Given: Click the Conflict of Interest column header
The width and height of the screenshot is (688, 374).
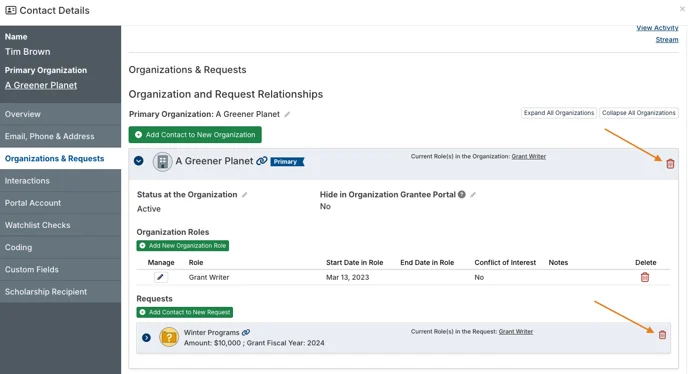Looking at the screenshot, I should [505, 263].
